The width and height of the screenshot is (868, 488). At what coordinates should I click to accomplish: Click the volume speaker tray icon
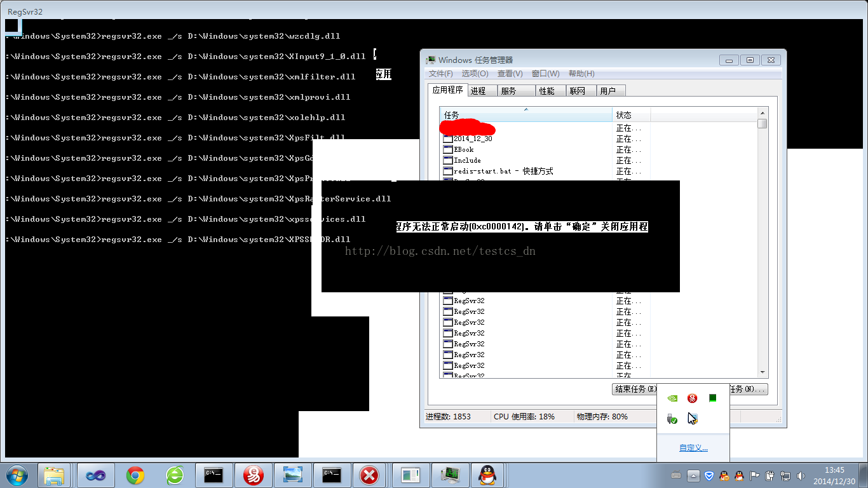(x=800, y=476)
